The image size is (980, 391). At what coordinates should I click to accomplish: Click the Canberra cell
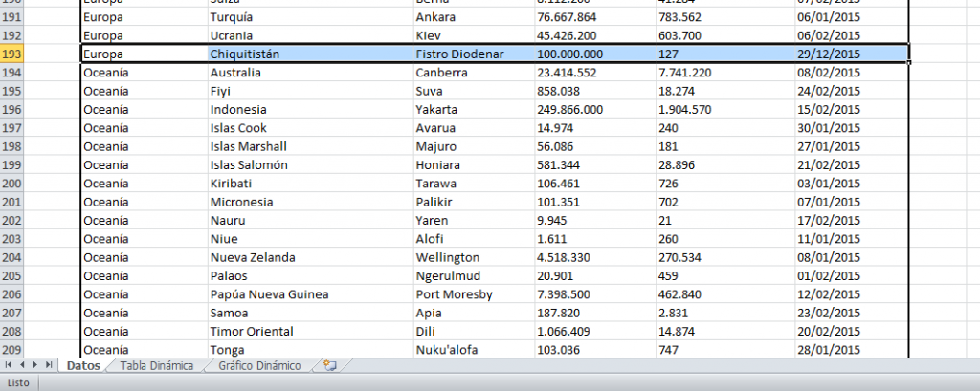click(x=474, y=73)
